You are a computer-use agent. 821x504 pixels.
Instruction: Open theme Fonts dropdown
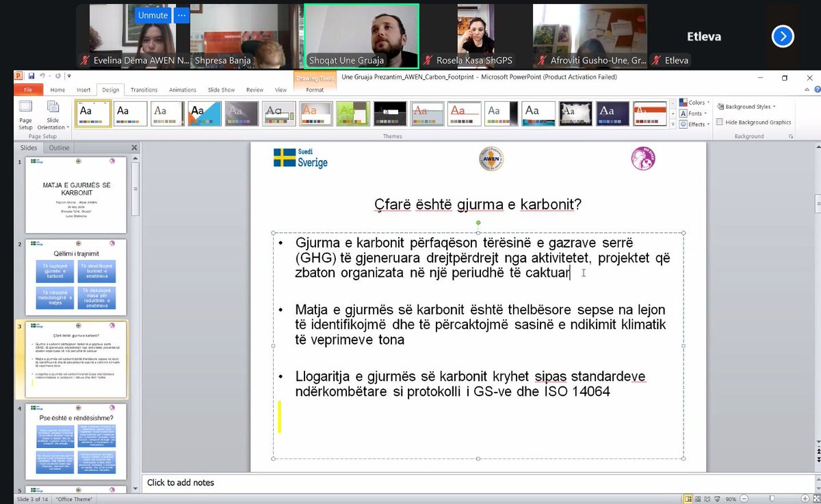(693, 114)
